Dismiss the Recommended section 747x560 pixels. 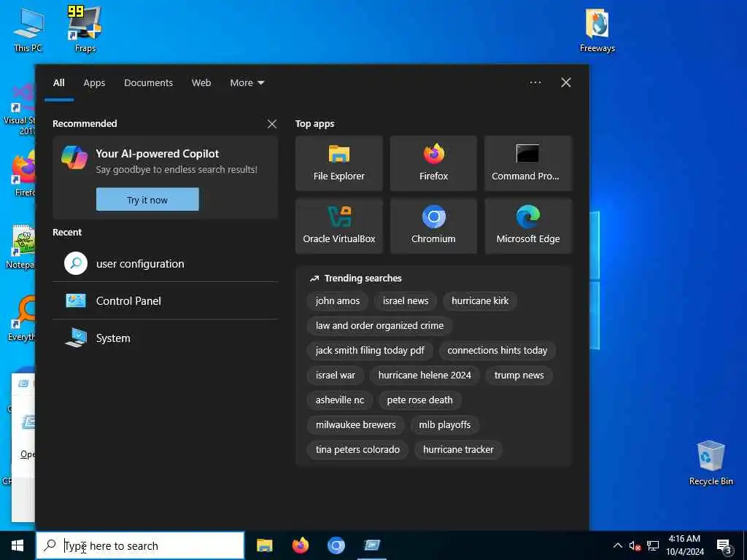coord(272,124)
